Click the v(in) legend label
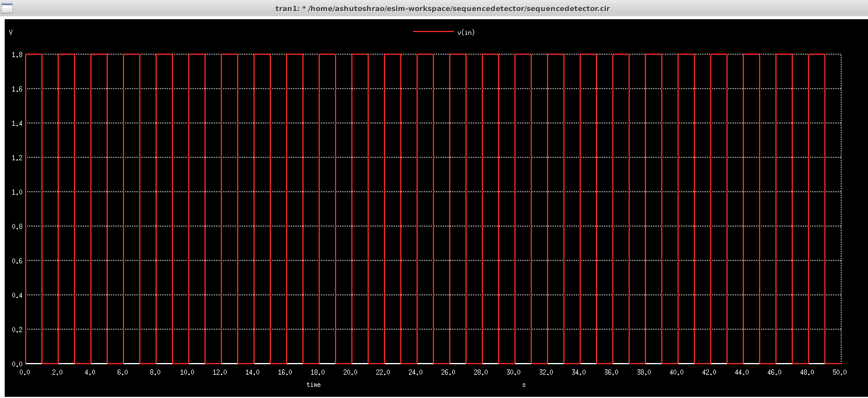This screenshot has width=868, height=398. tap(466, 33)
